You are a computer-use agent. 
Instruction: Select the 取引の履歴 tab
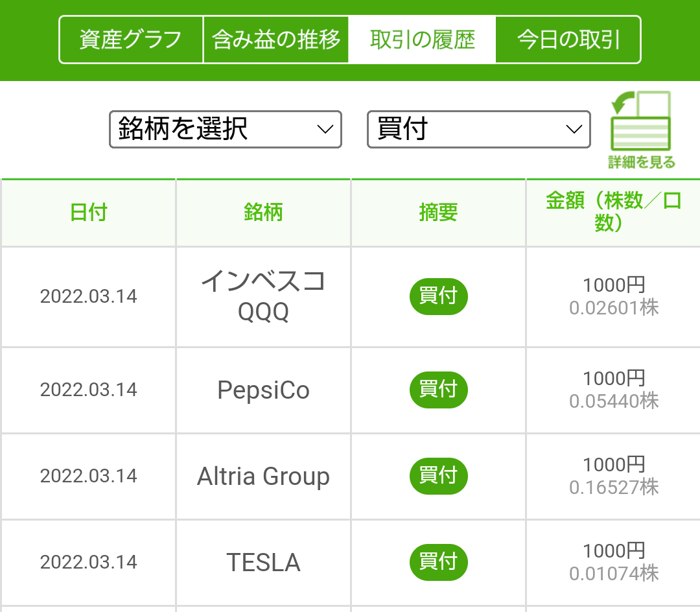[422, 40]
